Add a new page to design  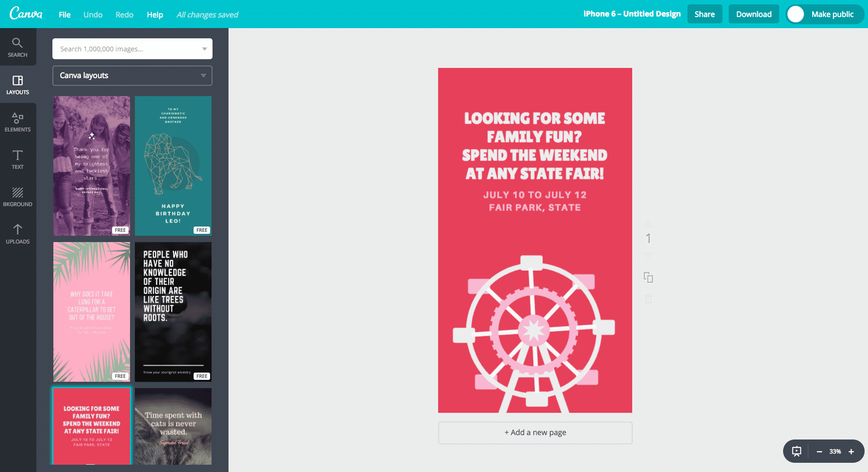[x=535, y=433]
